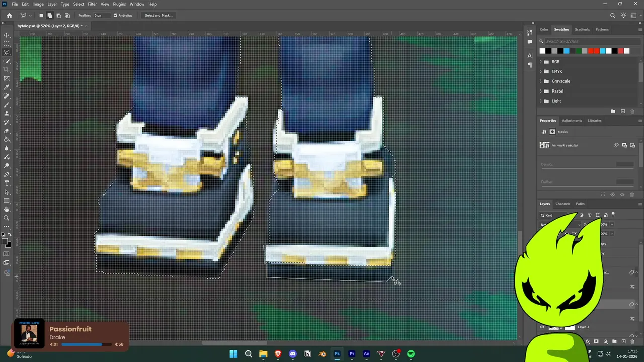This screenshot has height=362, width=644.
Task: Expand the RGB swatch group
Action: [541, 62]
